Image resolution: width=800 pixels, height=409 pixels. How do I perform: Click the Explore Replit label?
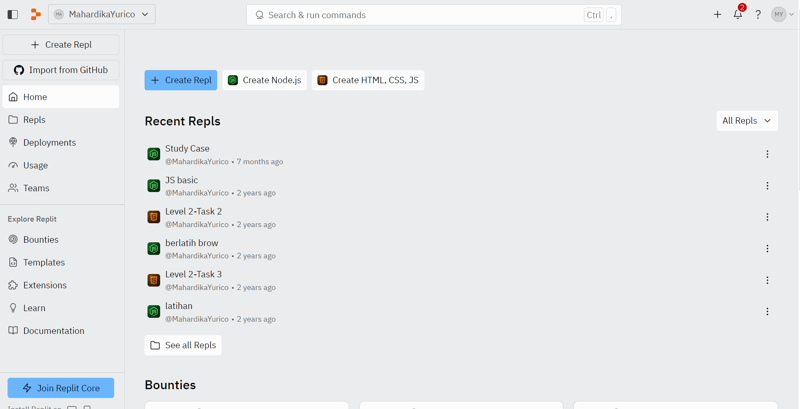click(32, 219)
